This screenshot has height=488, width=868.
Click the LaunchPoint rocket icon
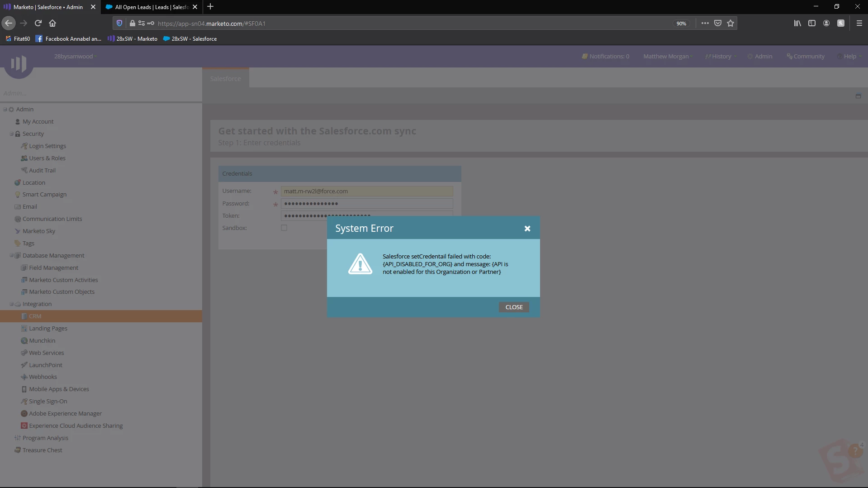point(24,365)
